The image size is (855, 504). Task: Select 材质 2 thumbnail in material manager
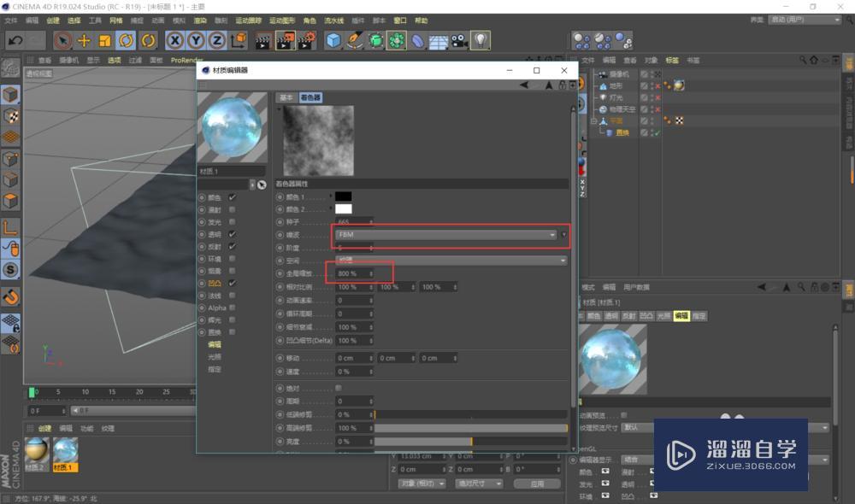tap(37, 454)
